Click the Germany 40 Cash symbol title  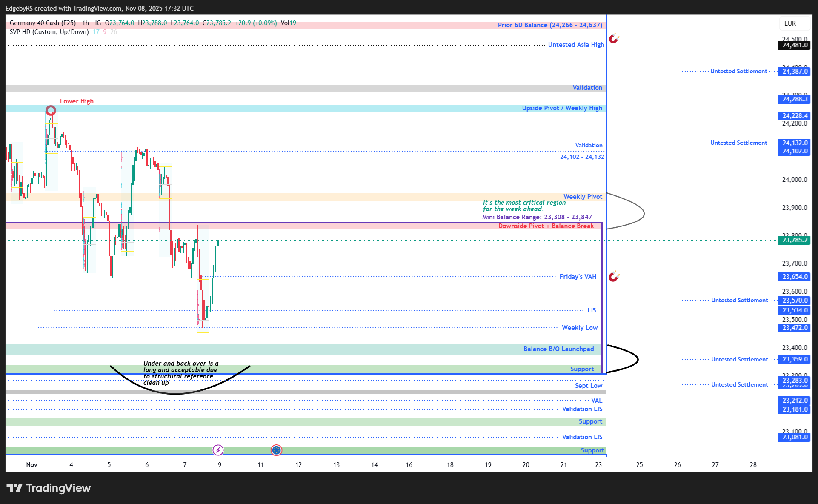(43, 23)
